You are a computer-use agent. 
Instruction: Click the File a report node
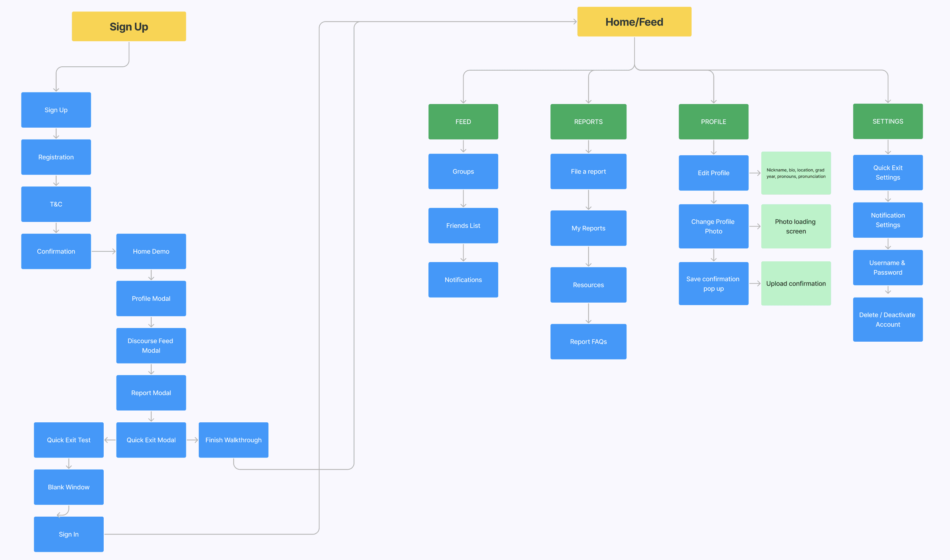pos(588,171)
